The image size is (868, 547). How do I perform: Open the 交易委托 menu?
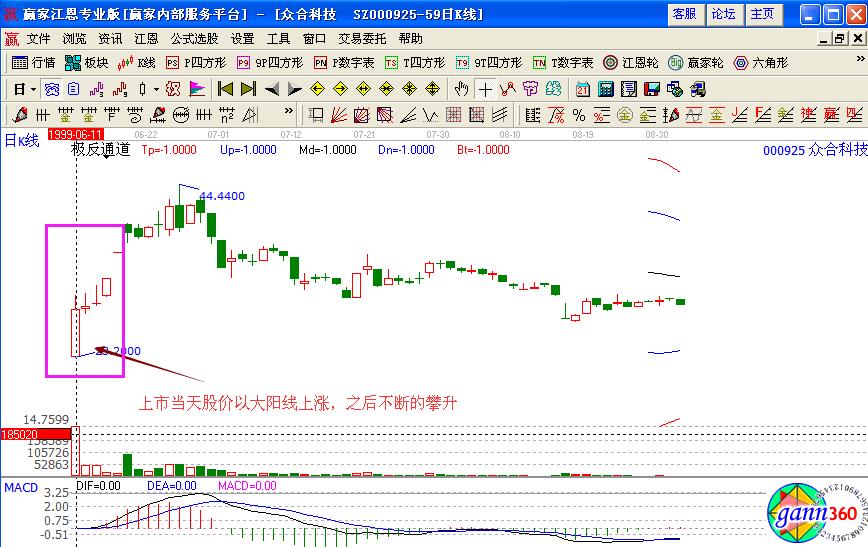coord(362,39)
